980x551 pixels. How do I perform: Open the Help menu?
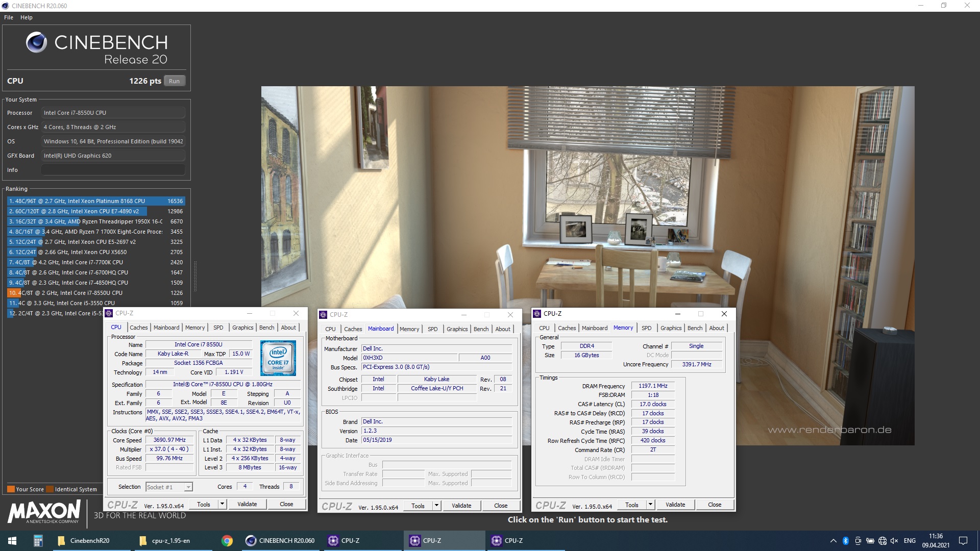tap(27, 17)
